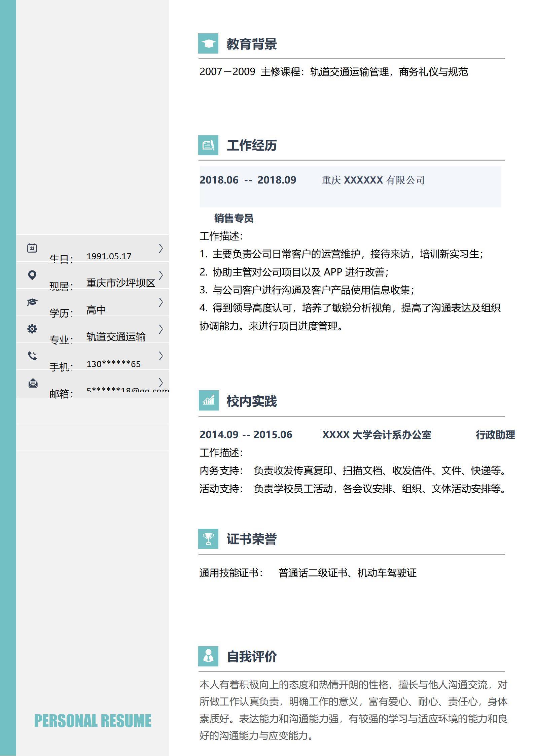534x756 pixels.
Task: Click the envelope icon in email row
Action: pyautogui.click(x=33, y=383)
